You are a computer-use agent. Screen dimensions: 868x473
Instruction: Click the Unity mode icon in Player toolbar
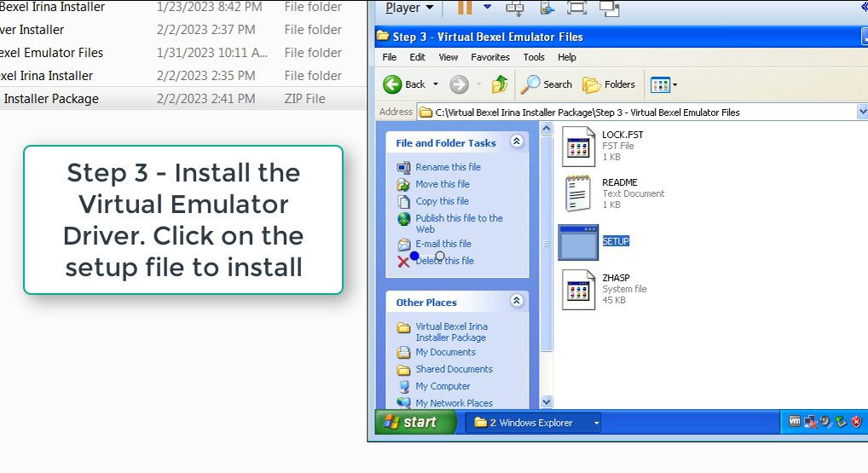coord(610,9)
